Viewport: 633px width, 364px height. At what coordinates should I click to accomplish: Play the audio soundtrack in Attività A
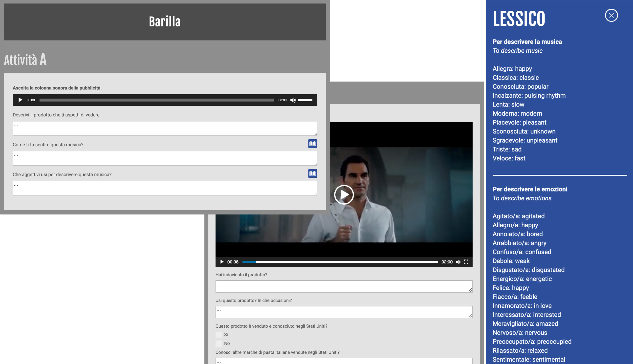coord(20,100)
